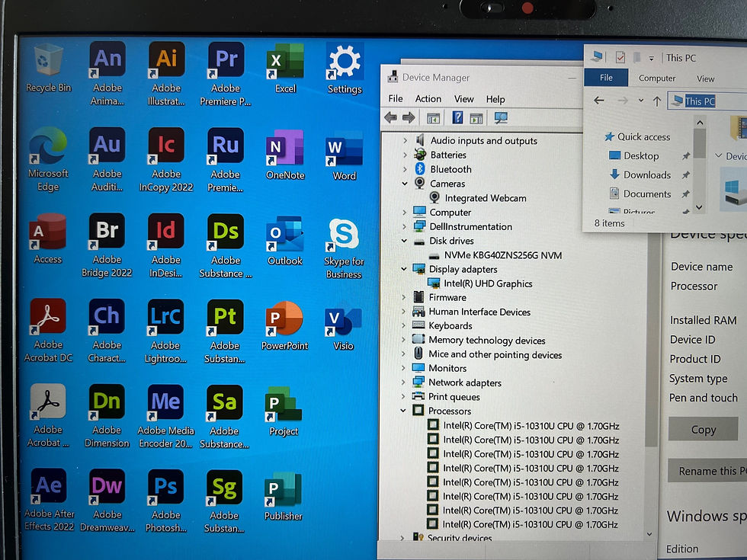Open Word desktop shortcut
The height and width of the screenshot is (560, 747).
[344, 155]
